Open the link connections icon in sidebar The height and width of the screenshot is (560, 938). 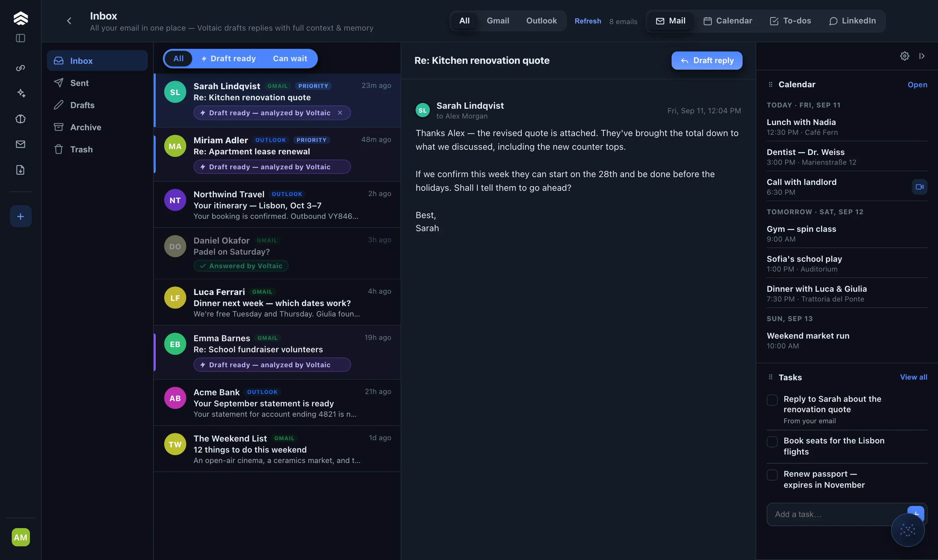pos(21,68)
